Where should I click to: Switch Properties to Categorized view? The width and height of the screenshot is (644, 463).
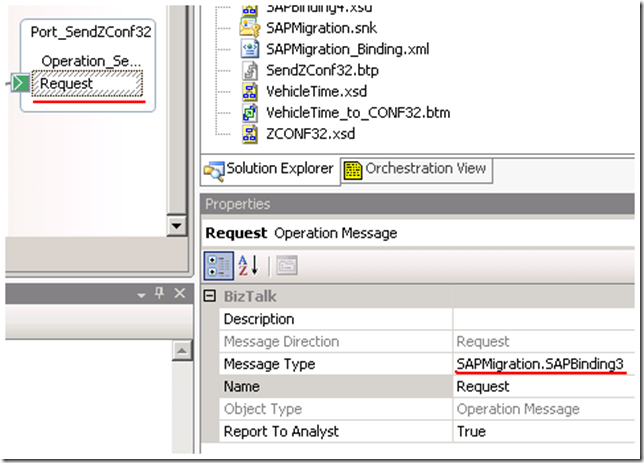click(219, 266)
